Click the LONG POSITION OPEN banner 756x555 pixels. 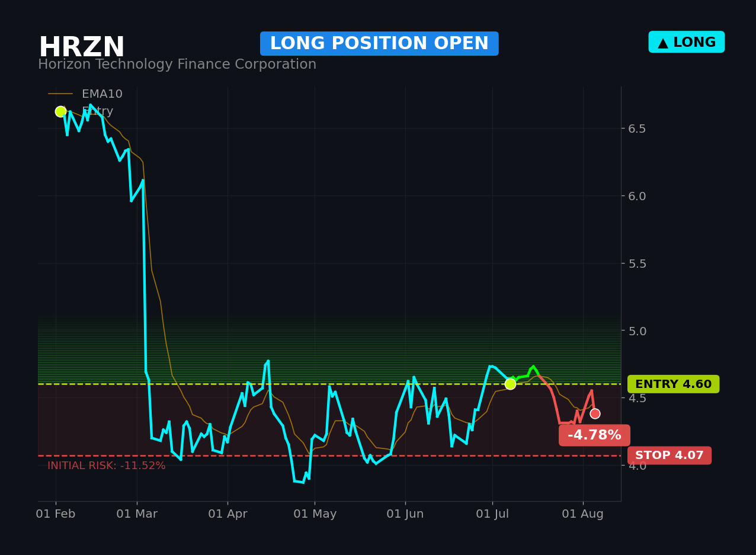coord(379,44)
